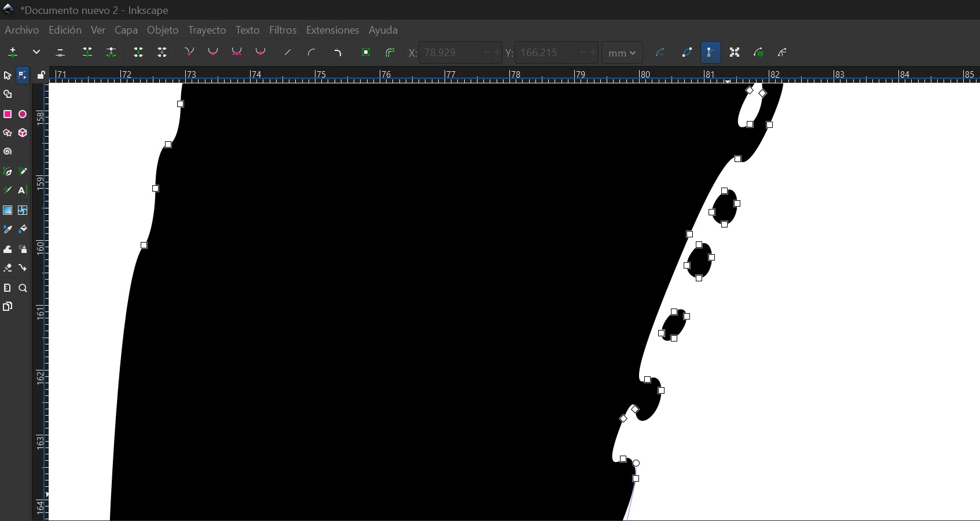
Task: Add corners live path effect
Action: coord(339,53)
